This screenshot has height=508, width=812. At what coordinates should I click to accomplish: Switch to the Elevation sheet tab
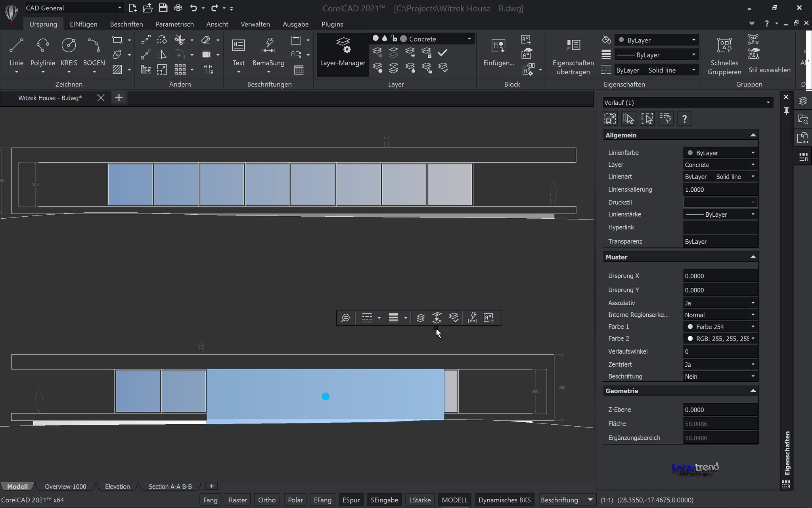click(117, 487)
